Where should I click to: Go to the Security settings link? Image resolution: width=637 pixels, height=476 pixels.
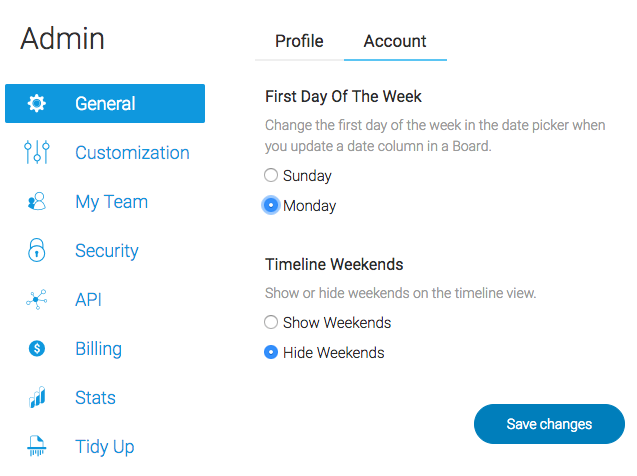[x=107, y=251]
